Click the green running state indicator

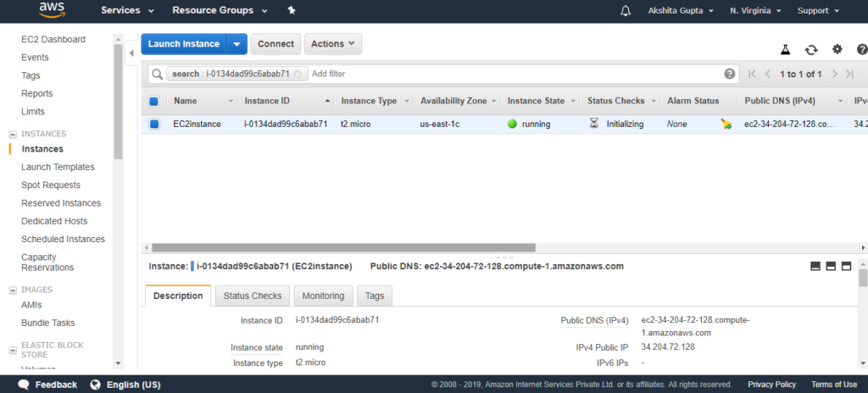(x=512, y=124)
